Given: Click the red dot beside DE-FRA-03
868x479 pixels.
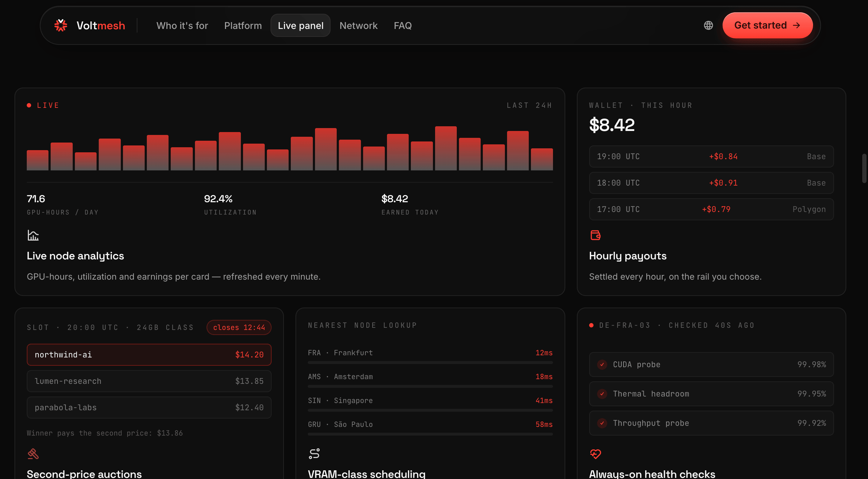Looking at the screenshot, I should [591, 325].
